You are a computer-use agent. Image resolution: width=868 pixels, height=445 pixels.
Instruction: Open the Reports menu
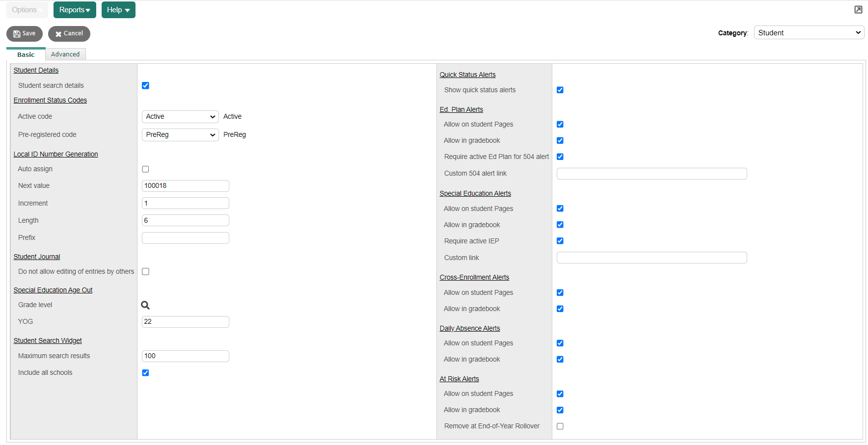[75, 10]
